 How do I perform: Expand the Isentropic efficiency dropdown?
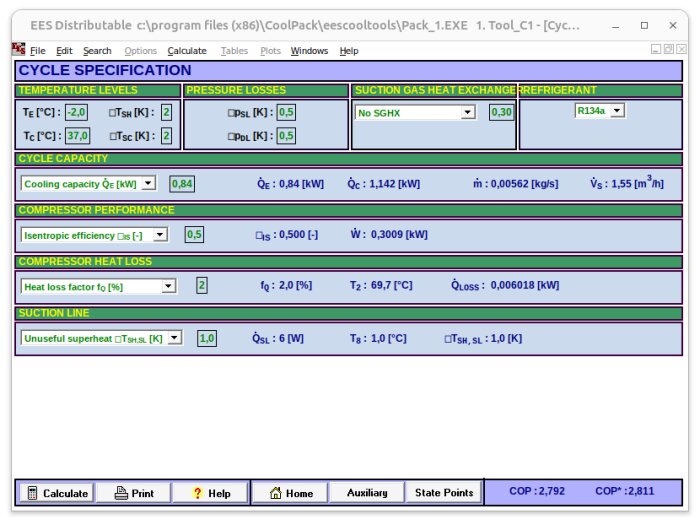160,235
